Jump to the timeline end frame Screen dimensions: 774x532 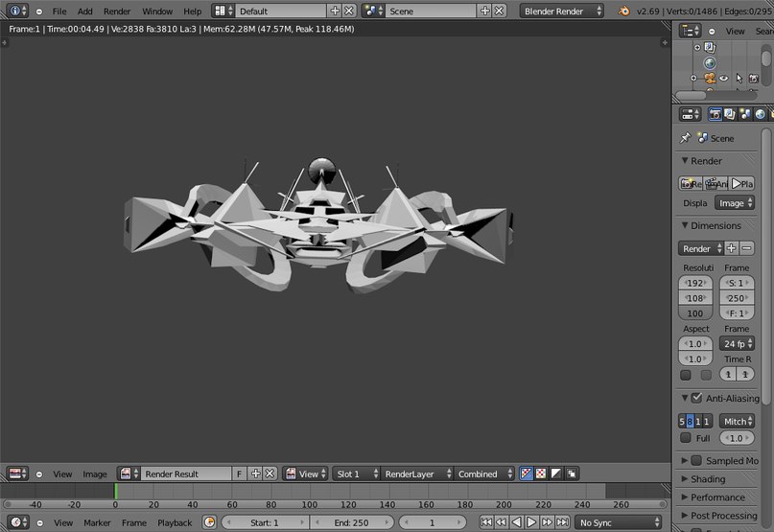click(x=563, y=522)
